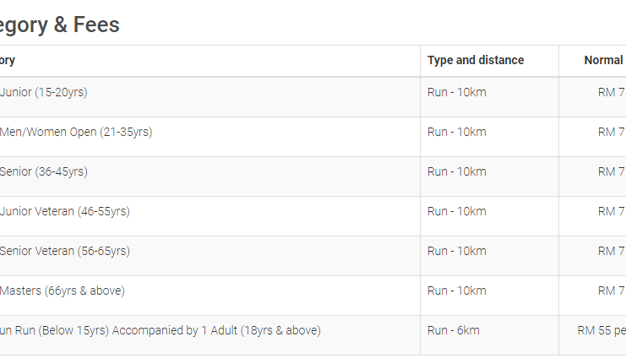This screenshot has height=364, width=626.
Task: Click Run - 10km in Men/Women Open row
Action: (457, 132)
